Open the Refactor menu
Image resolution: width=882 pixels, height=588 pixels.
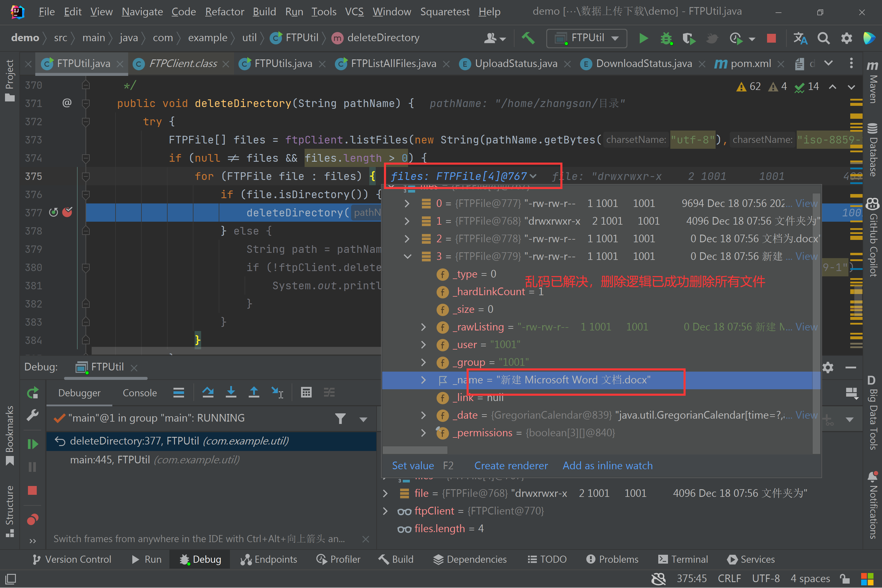[224, 12]
